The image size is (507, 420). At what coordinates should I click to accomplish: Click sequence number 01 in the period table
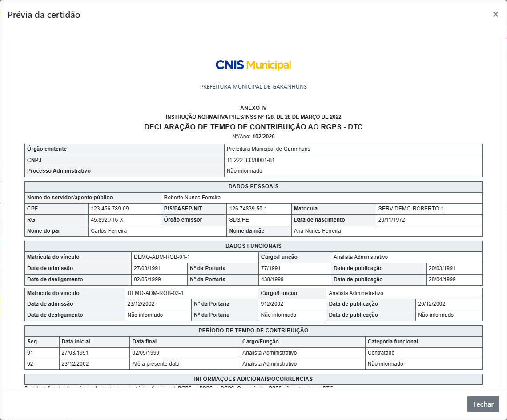point(30,353)
